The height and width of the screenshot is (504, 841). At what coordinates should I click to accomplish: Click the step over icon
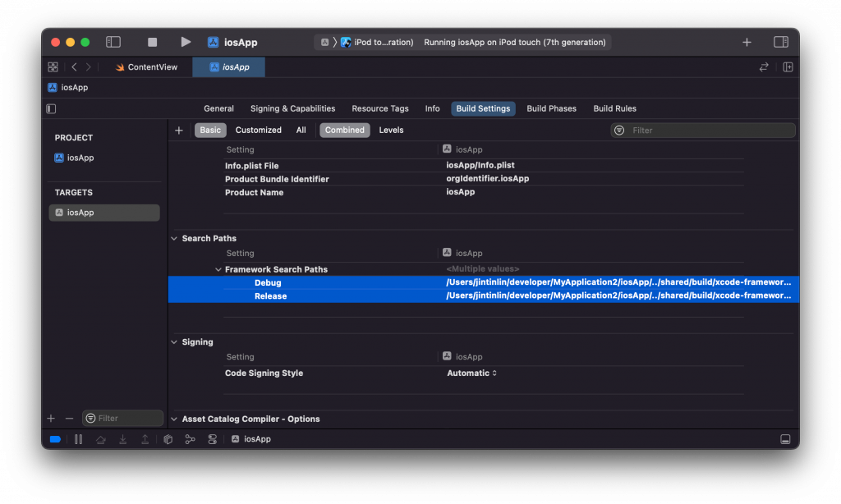[100, 439]
